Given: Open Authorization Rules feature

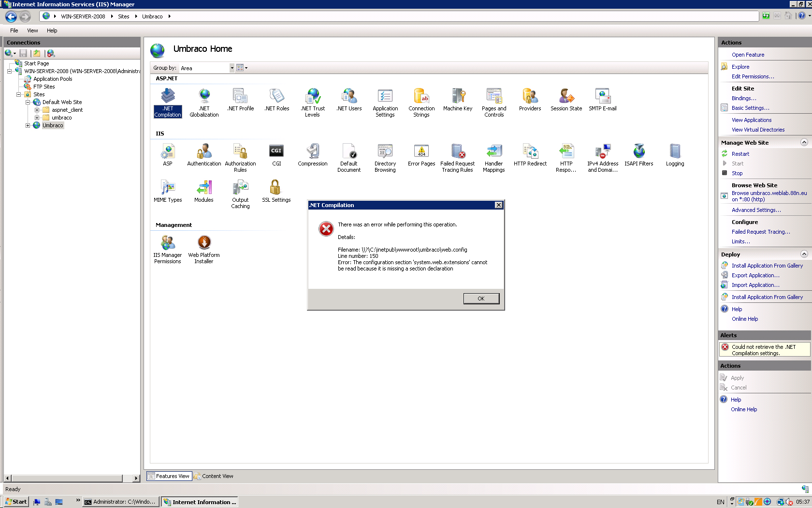Looking at the screenshot, I should coord(240,158).
